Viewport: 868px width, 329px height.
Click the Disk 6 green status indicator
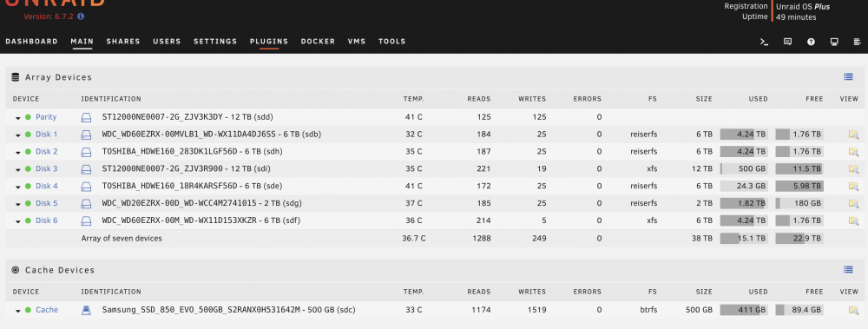coord(29,220)
